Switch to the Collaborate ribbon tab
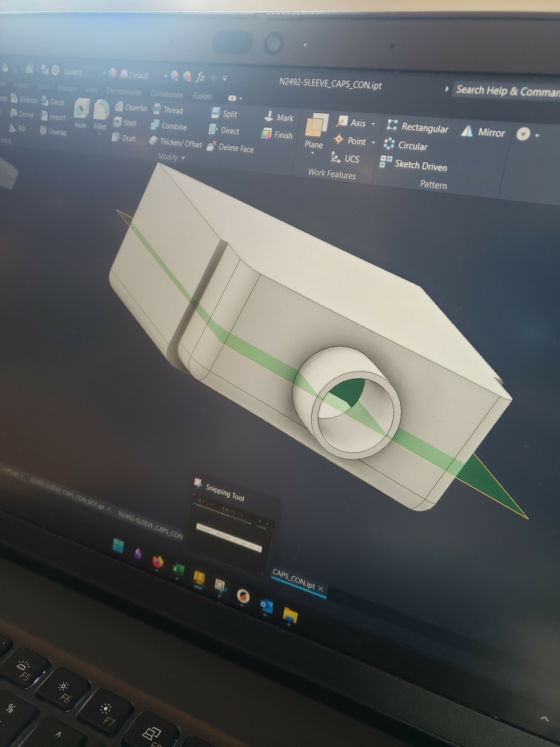This screenshot has height=747, width=560. click(x=167, y=94)
